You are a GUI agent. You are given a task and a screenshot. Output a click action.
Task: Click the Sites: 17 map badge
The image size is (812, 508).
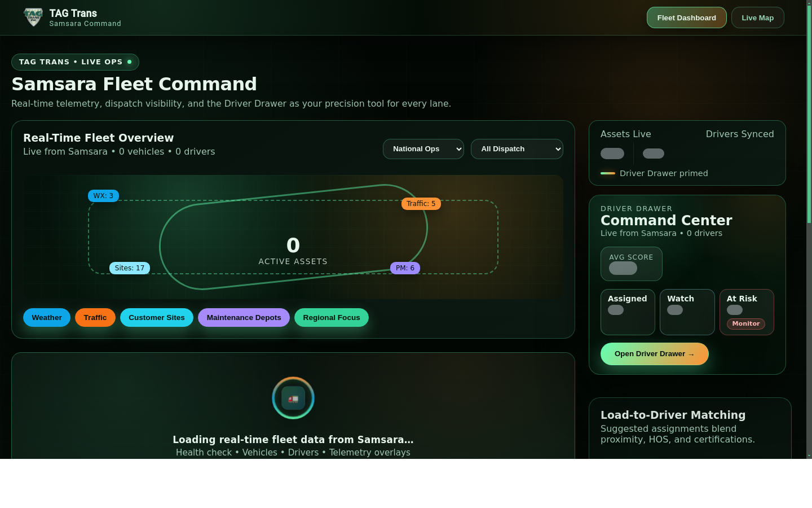pos(130,268)
